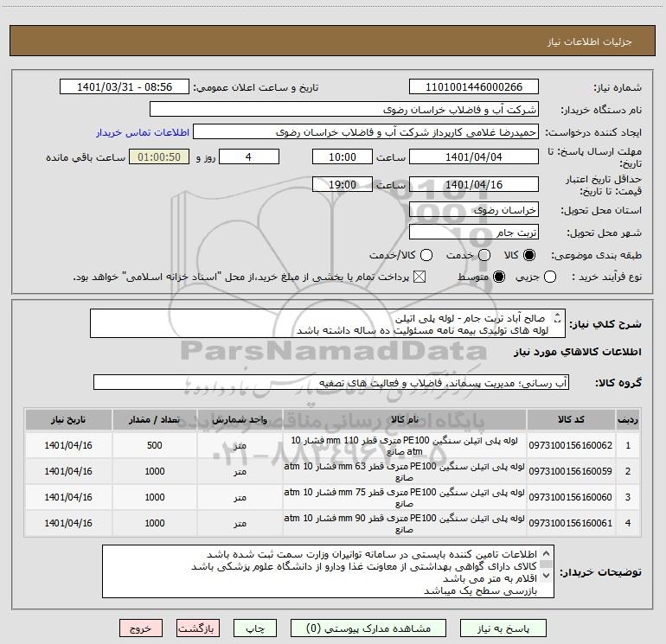Click the پاسخ به نیاز button

(503, 628)
